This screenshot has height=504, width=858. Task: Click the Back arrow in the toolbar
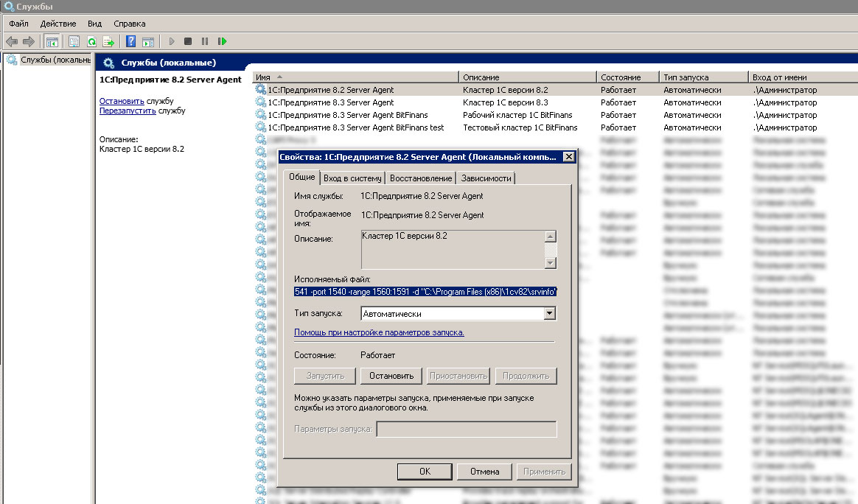(12, 41)
